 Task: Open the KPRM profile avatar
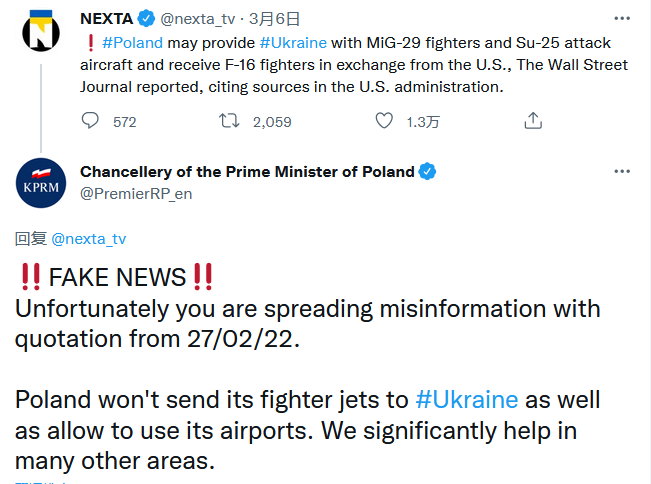tap(41, 183)
